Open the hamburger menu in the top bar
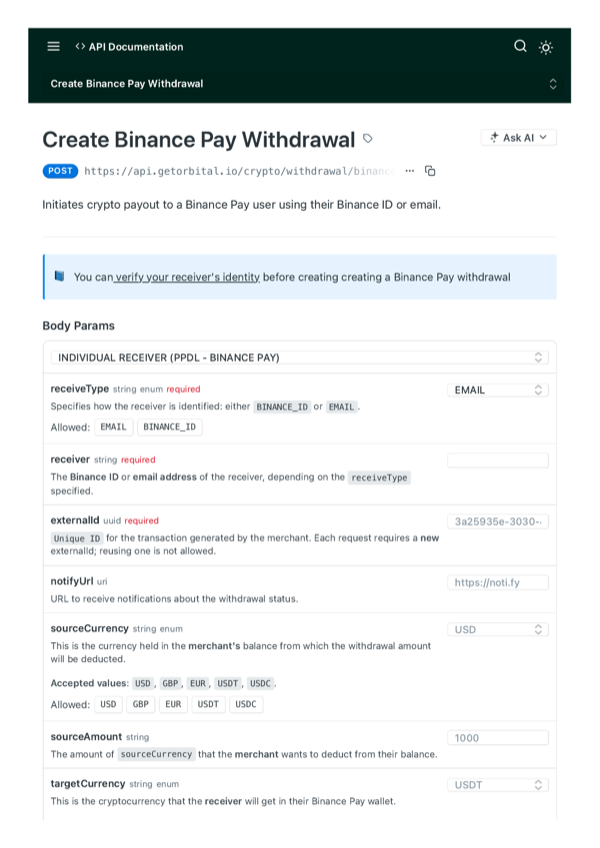 pyautogui.click(x=53, y=46)
